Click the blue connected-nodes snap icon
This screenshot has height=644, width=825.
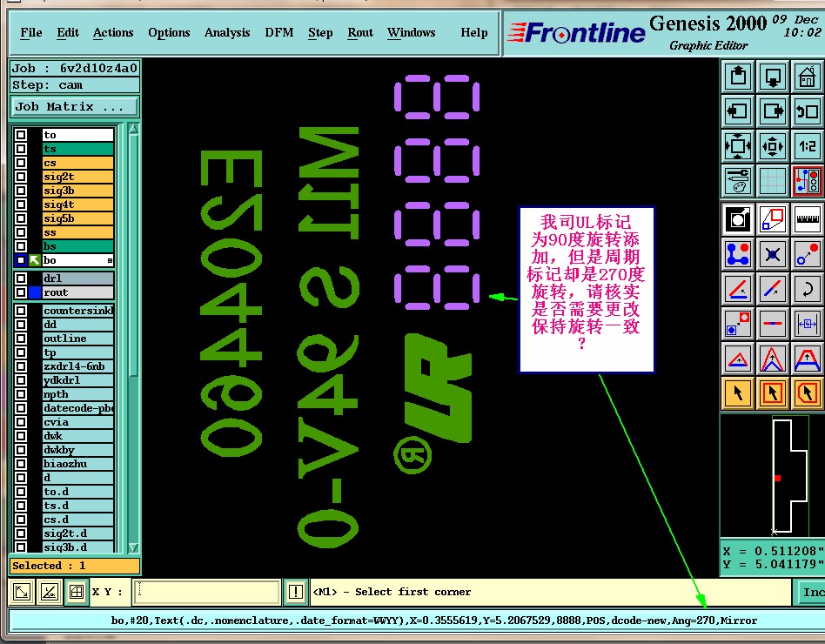738,254
